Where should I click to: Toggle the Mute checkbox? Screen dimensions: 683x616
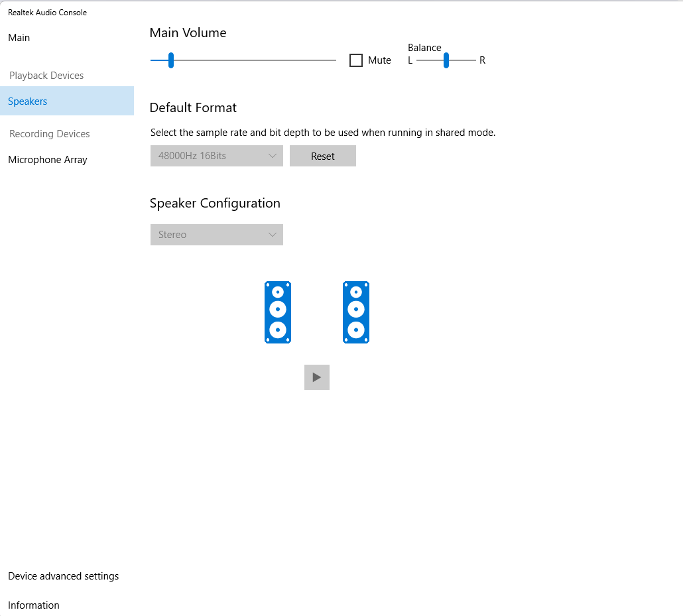tap(356, 60)
